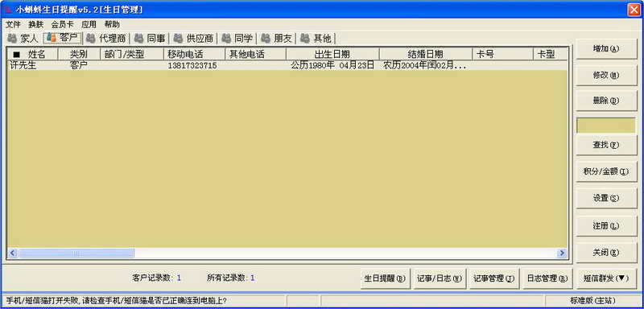Viewport: 644px width, 309px height.
Task: Click the 查找(F) button
Action: tap(606, 145)
